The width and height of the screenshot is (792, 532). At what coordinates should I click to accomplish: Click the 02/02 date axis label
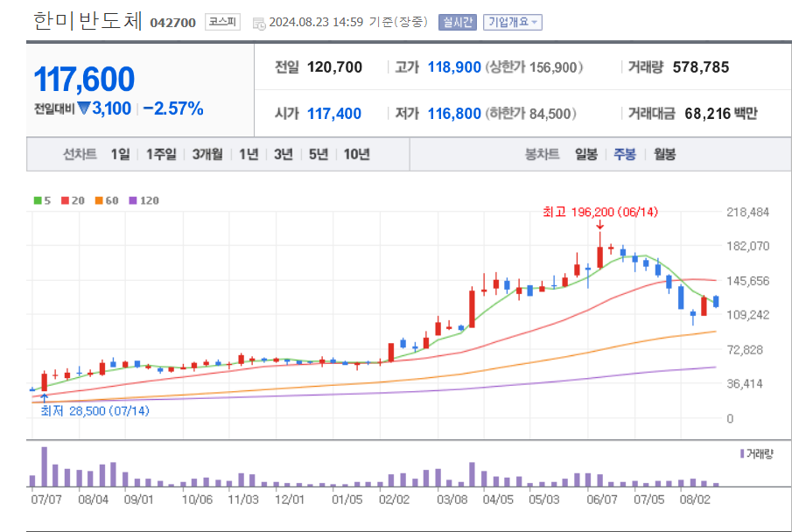pyautogui.click(x=394, y=500)
